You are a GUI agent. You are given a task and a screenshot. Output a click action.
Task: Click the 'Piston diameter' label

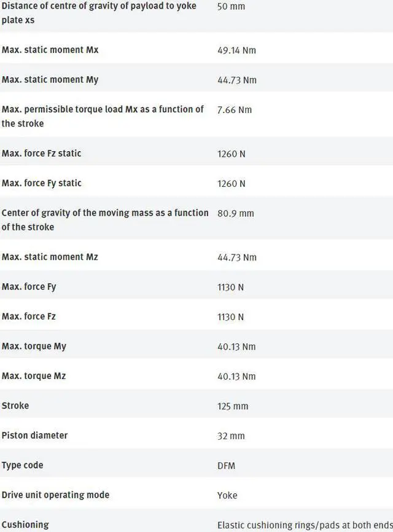point(34,436)
